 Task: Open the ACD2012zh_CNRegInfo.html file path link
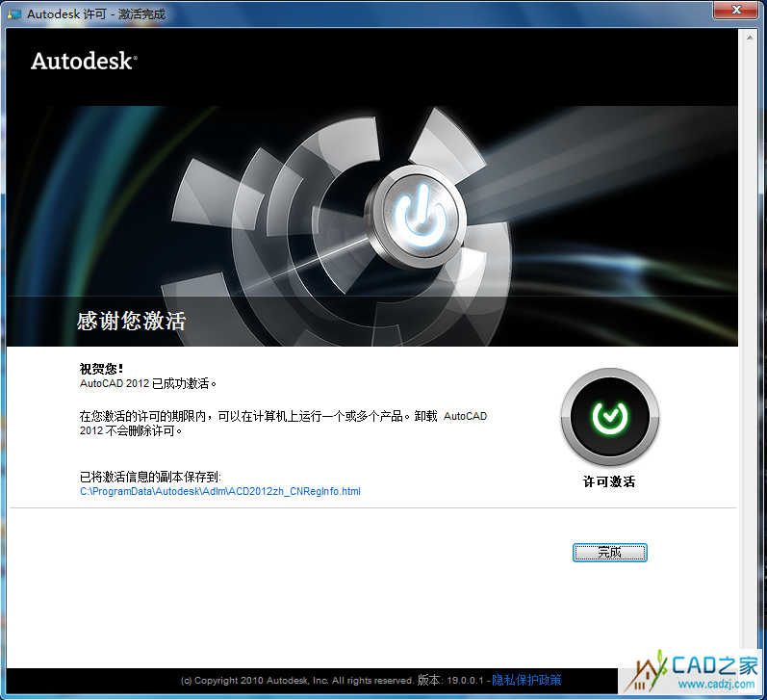[219, 491]
